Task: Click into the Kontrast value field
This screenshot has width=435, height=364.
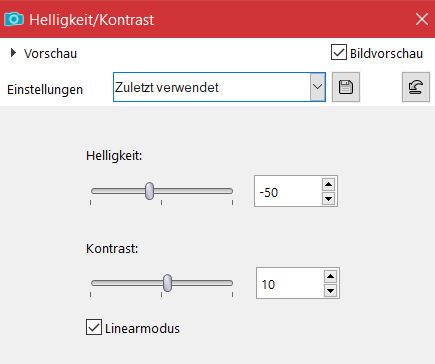Action: click(x=290, y=283)
